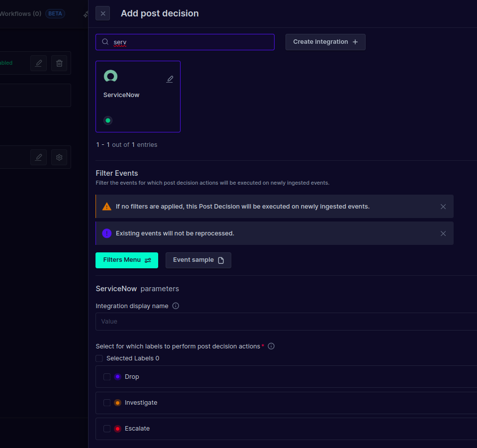Viewport: 477px width, 448px height.
Task: Click the green status dot on ServiceNow card
Action: [108, 120]
